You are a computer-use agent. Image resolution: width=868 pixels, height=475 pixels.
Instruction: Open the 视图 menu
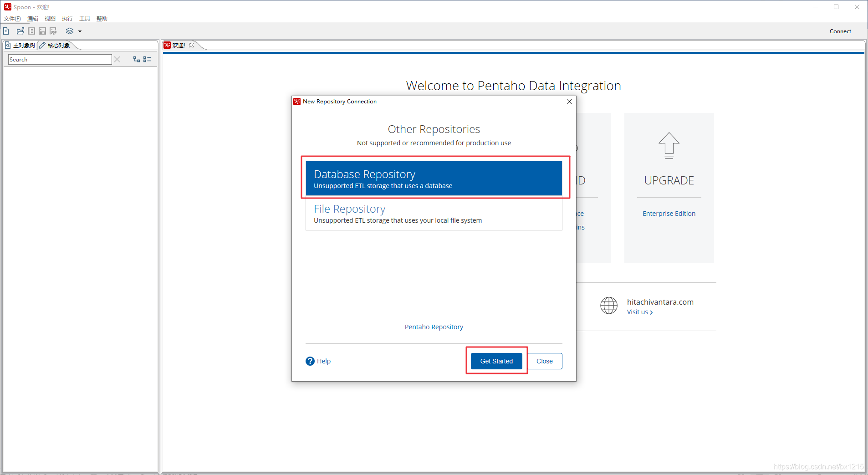(50, 19)
